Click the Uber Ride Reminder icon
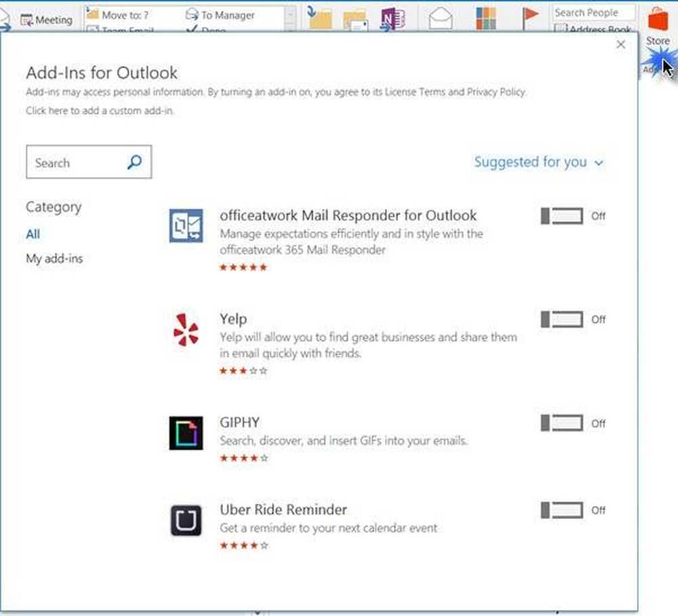This screenshot has height=616, width=678. pyautogui.click(x=186, y=520)
